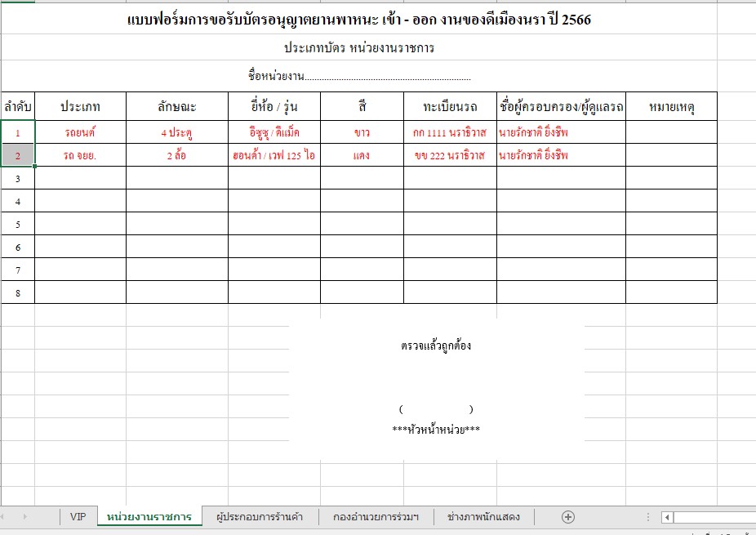Click the ชื่อหน่วยงาน dotted line field
This screenshot has width=756, height=535.
coord(388,77)
